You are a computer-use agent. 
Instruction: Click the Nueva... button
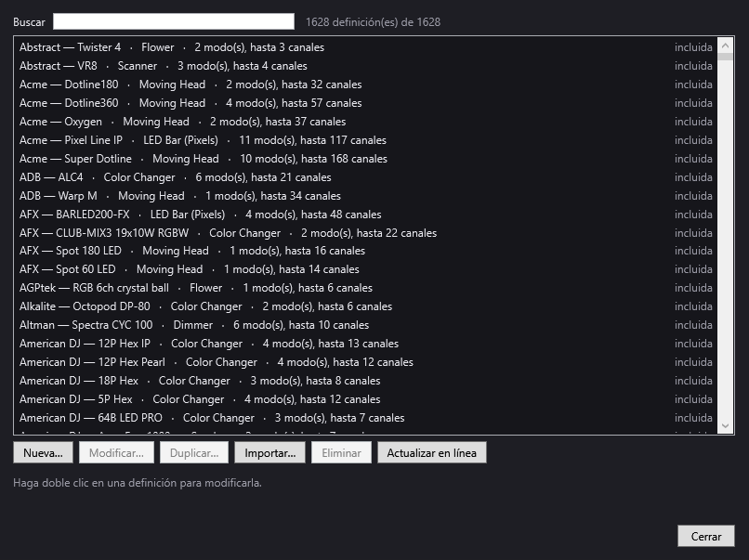point(43,452)
